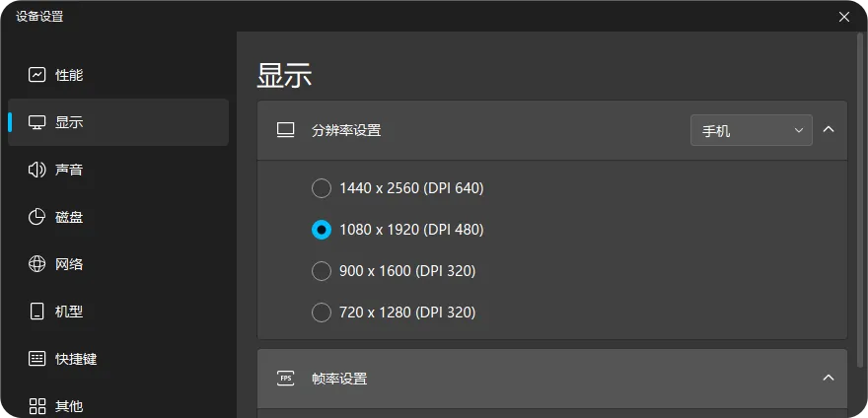The image size is (868, 418).
Task: Click the phone icon for 机型
Action: 37,312
